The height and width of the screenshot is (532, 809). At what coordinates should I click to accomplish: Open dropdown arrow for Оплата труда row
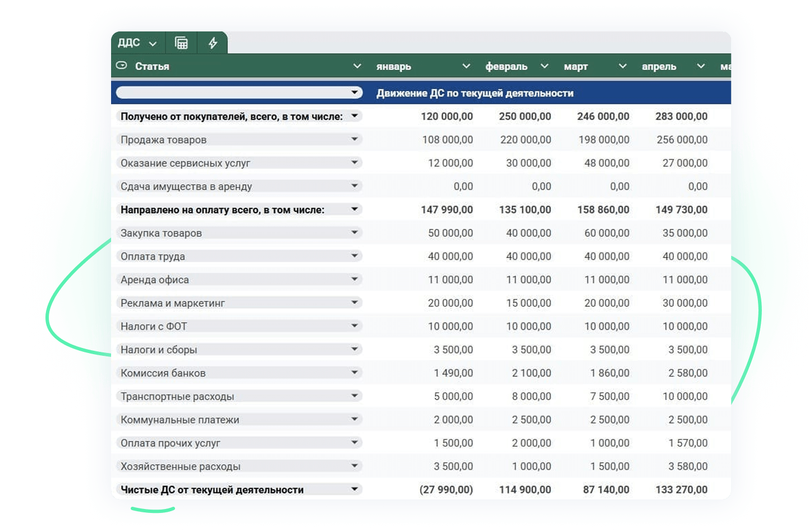point(355,256)
